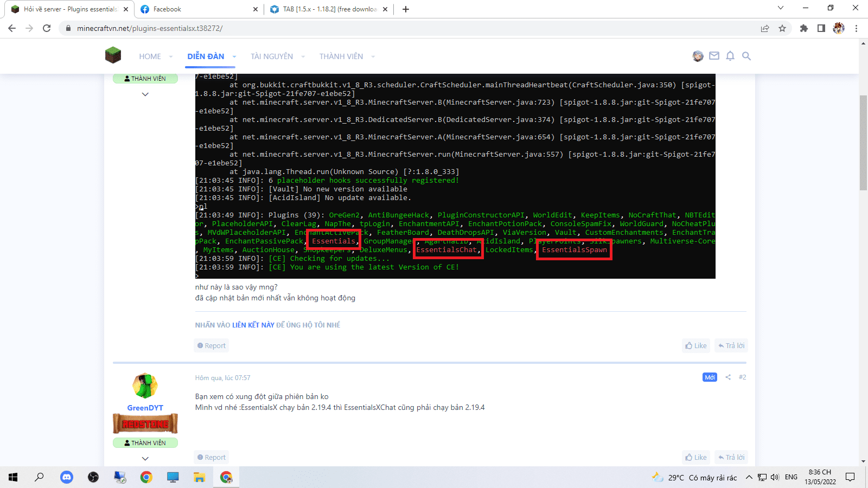868x488 pixels.
Task: Expand GreenDYT's user details chevron
Action: click(145, 459)
